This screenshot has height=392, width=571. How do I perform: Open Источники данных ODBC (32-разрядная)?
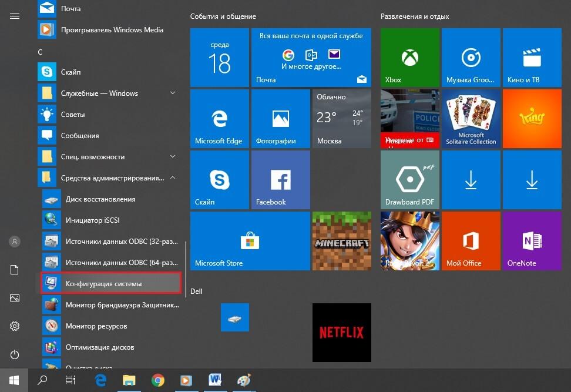(x=112, y=242)
